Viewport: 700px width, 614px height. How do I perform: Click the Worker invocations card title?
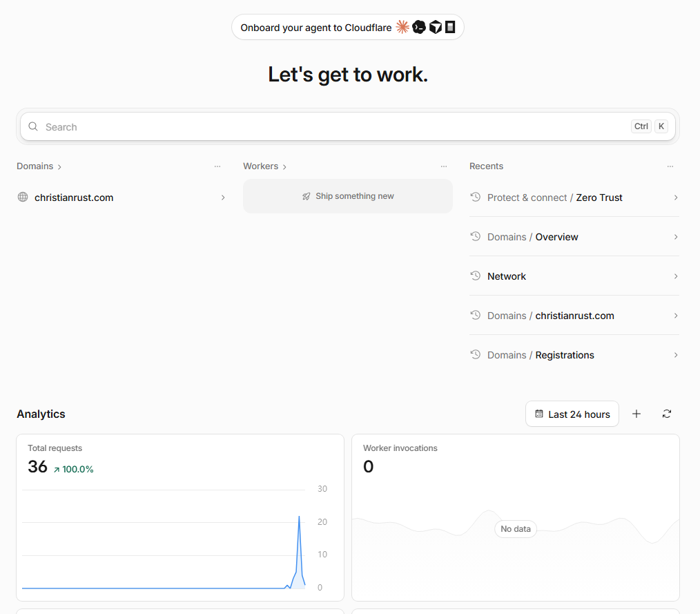(x=400, y=448)
